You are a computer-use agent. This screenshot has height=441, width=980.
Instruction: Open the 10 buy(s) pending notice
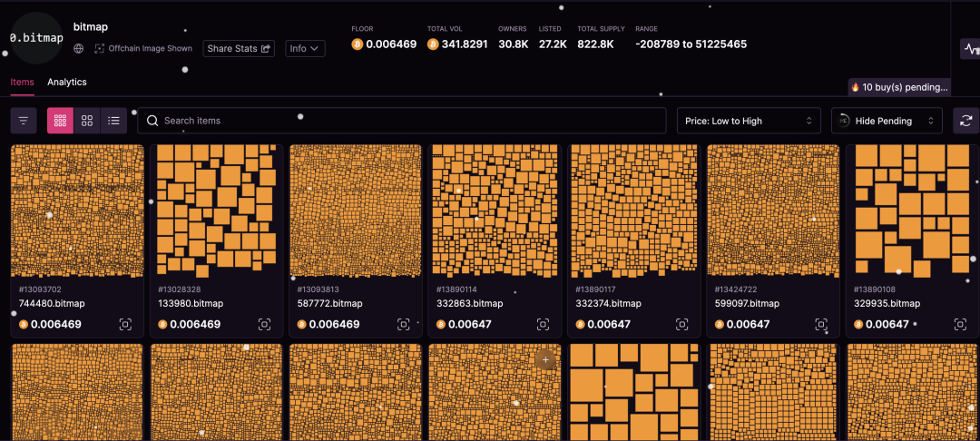pos(899,87)
